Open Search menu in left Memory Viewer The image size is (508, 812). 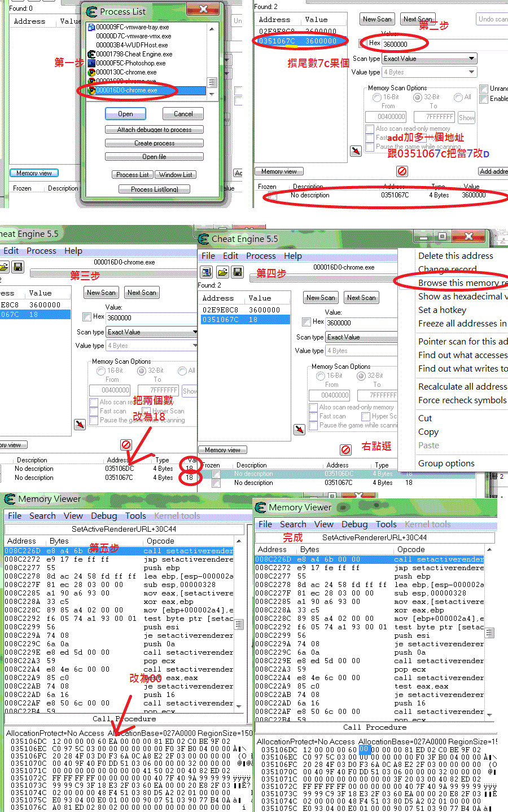pos(42,515)
